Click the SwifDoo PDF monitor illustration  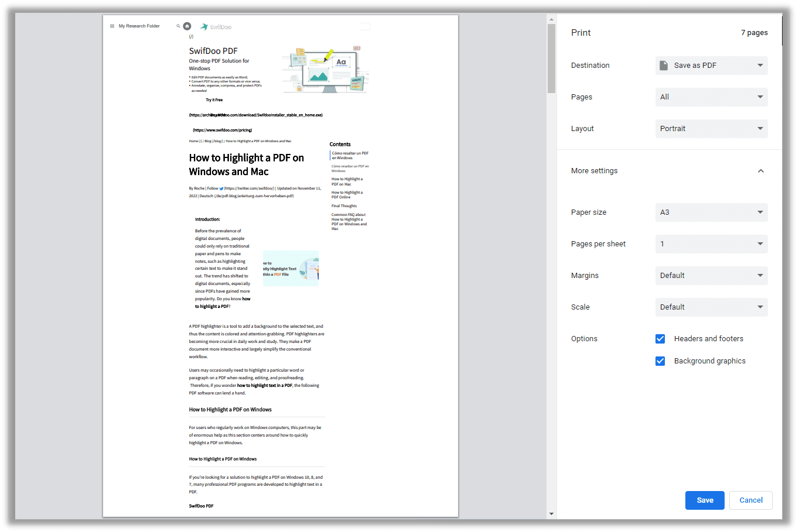326,70
